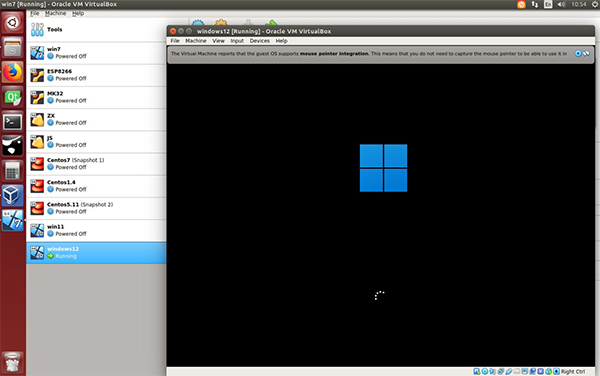Screen dimensions: 600x376
Task: Open the volume indicator in top panel
Action: tap(561, 4)
